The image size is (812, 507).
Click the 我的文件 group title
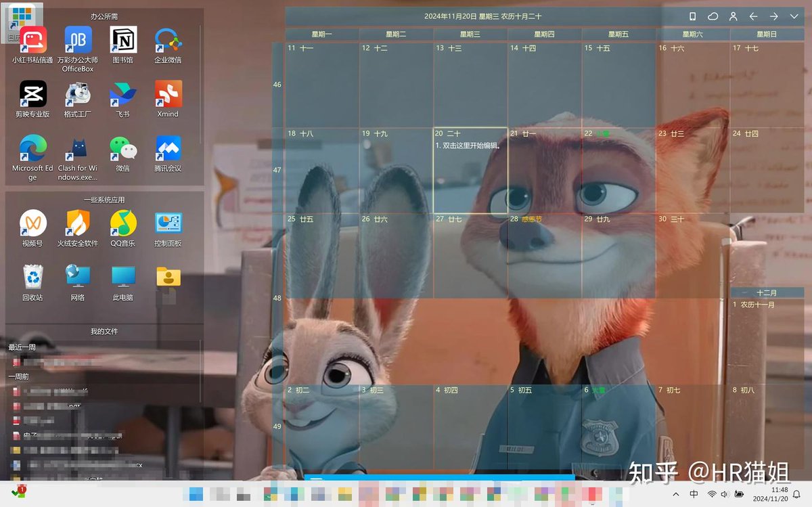(x=104, y=331)
